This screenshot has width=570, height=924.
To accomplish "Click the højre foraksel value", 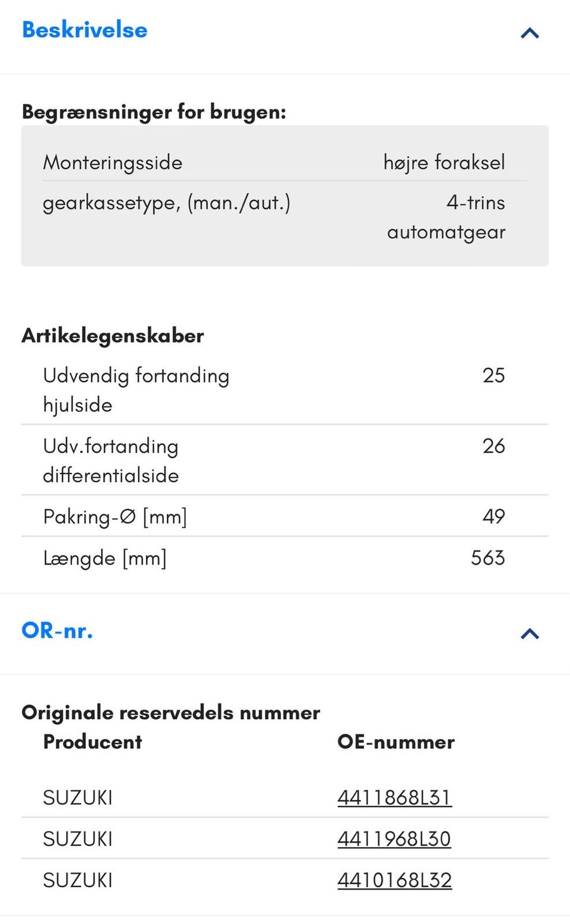I will click(x=444, y=162).
